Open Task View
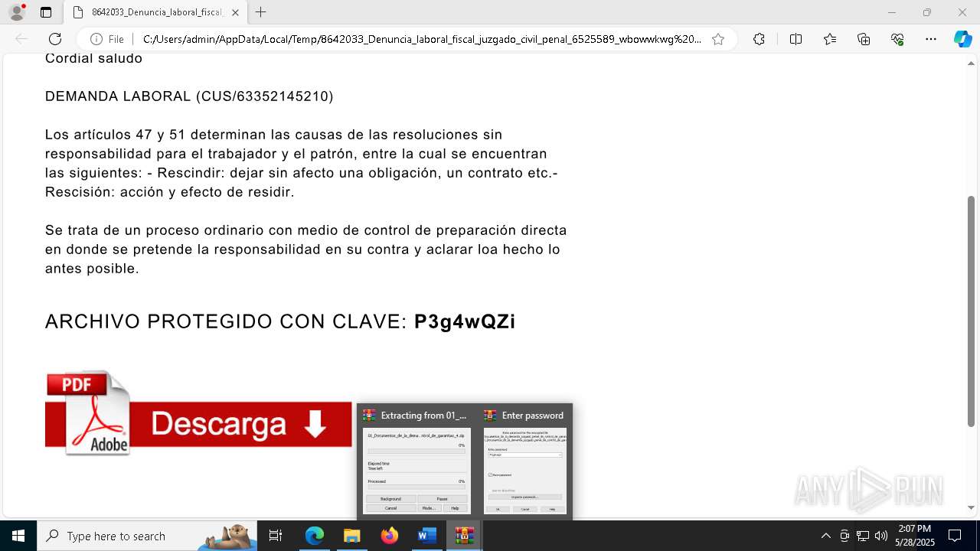 click(276, 536)
